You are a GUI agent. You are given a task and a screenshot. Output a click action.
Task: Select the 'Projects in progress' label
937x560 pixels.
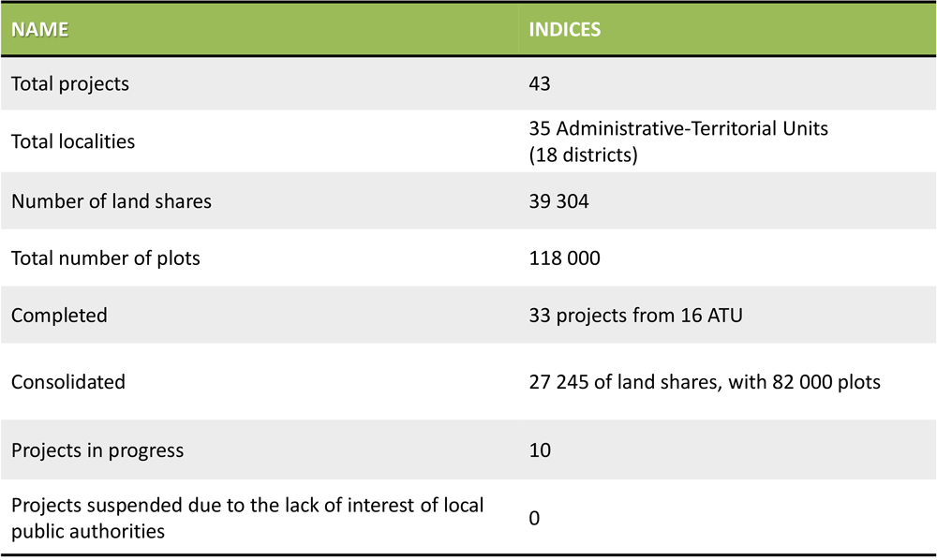click(x=97, y=449)
